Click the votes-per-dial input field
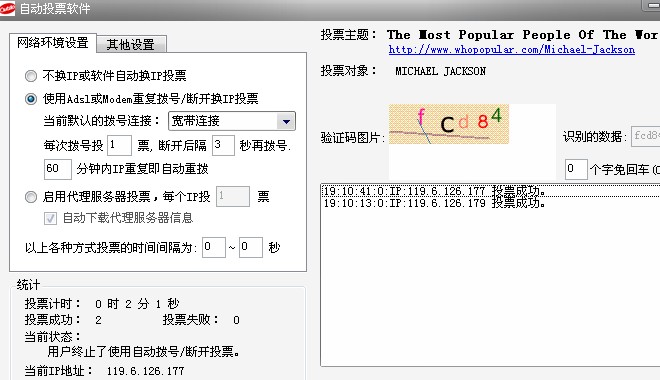The height and width of the screenshot is (380, 660). tap(119, 146)
